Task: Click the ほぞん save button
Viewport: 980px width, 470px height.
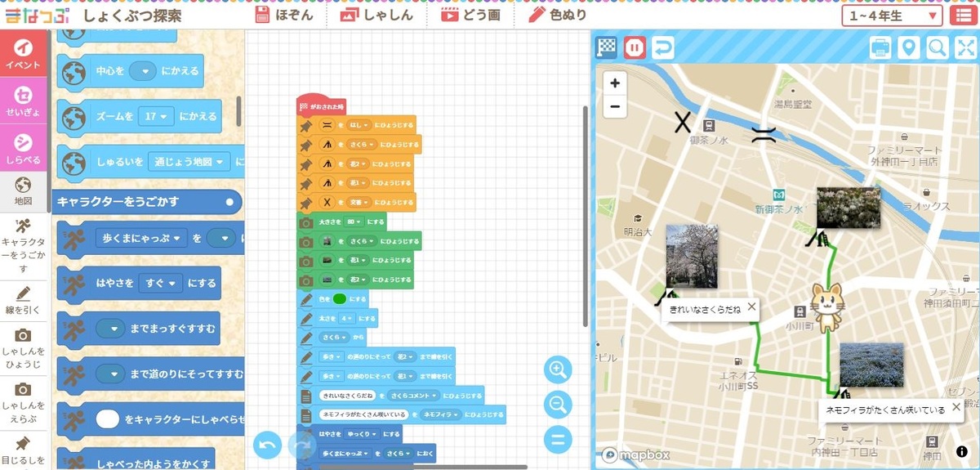Action: click(284, 16)
